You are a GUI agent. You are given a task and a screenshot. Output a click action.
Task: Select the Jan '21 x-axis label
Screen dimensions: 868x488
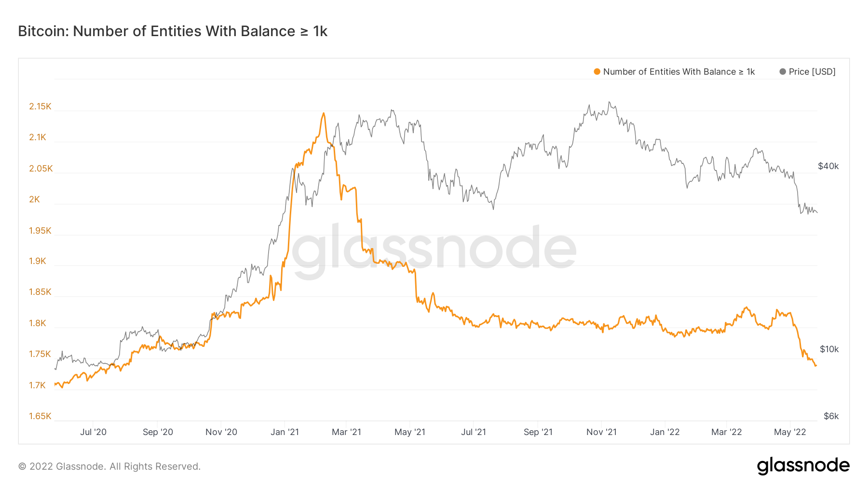tap(285, 432)
